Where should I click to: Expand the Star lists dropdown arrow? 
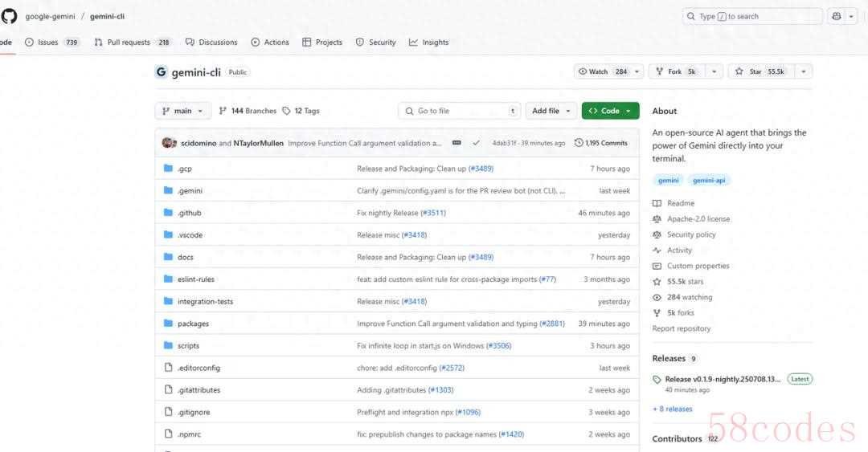(803, 71)
